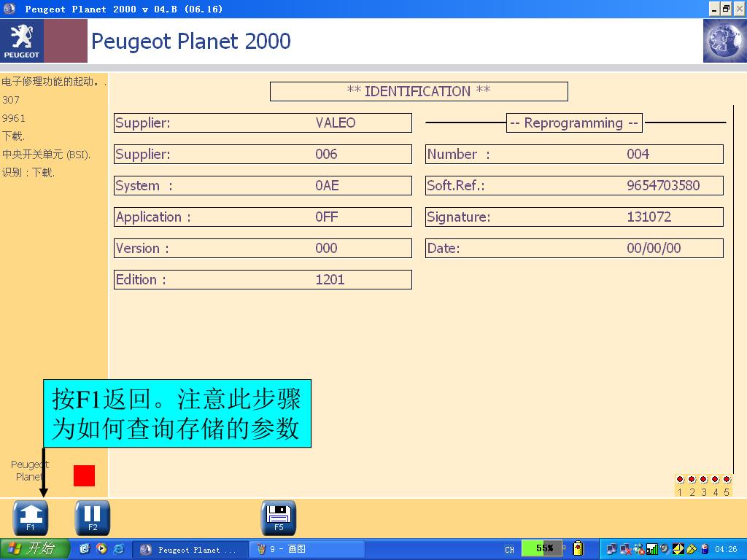Click the 'Peugeot Planet' label near red square

tap(29, 470)
